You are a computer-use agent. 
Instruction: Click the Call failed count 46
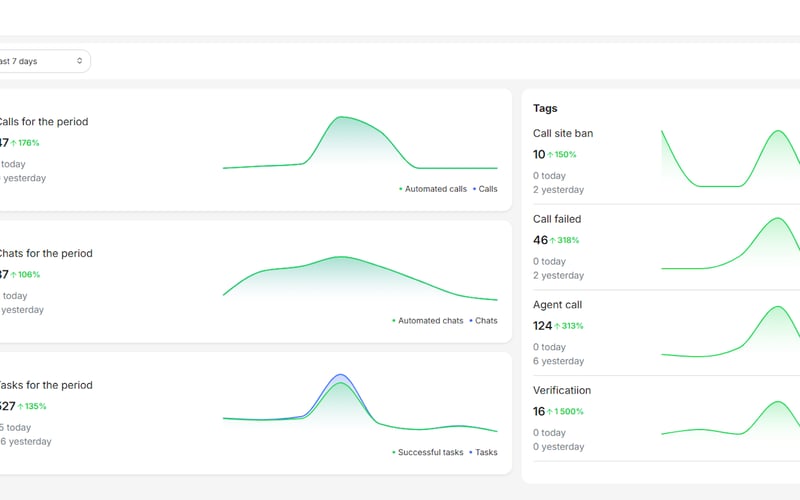[540, 240]
